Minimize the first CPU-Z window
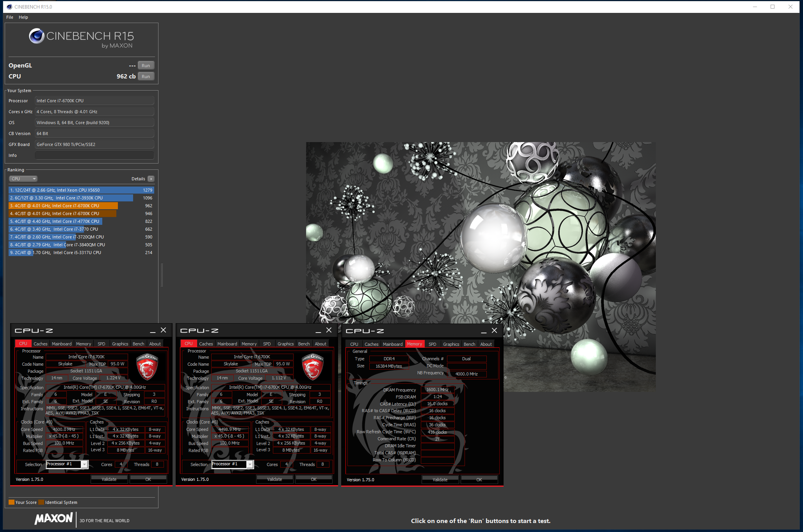 [153, 331]
